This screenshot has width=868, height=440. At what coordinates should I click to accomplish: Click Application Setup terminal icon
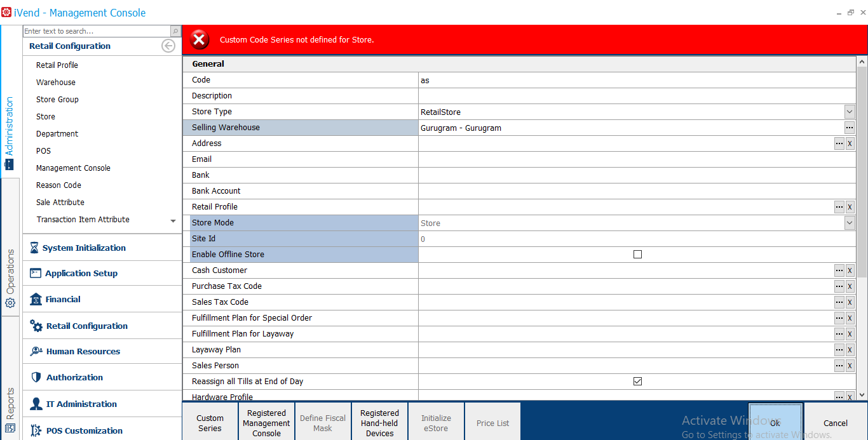36,274
